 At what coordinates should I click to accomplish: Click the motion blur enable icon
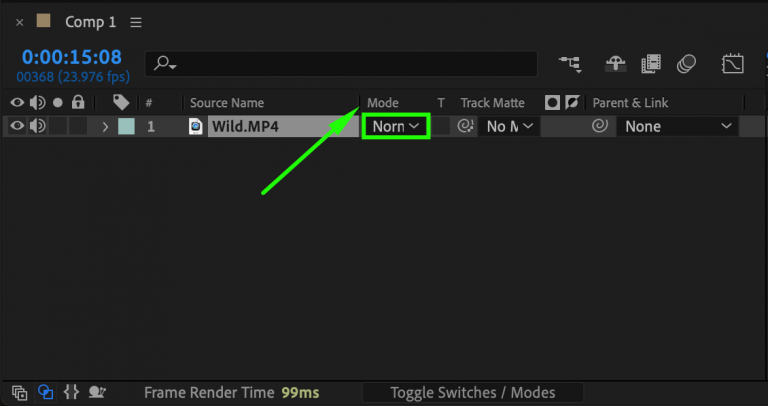pyautogui.click(x=686, y=64)
